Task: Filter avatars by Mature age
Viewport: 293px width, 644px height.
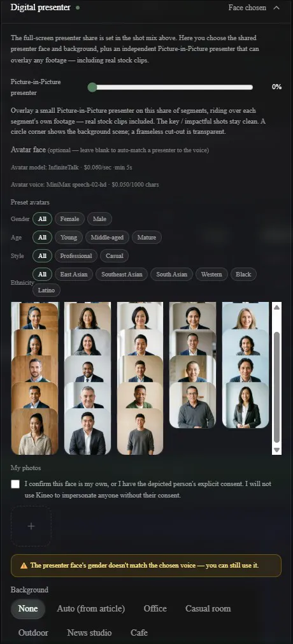Action: click(x=146, y=238)
